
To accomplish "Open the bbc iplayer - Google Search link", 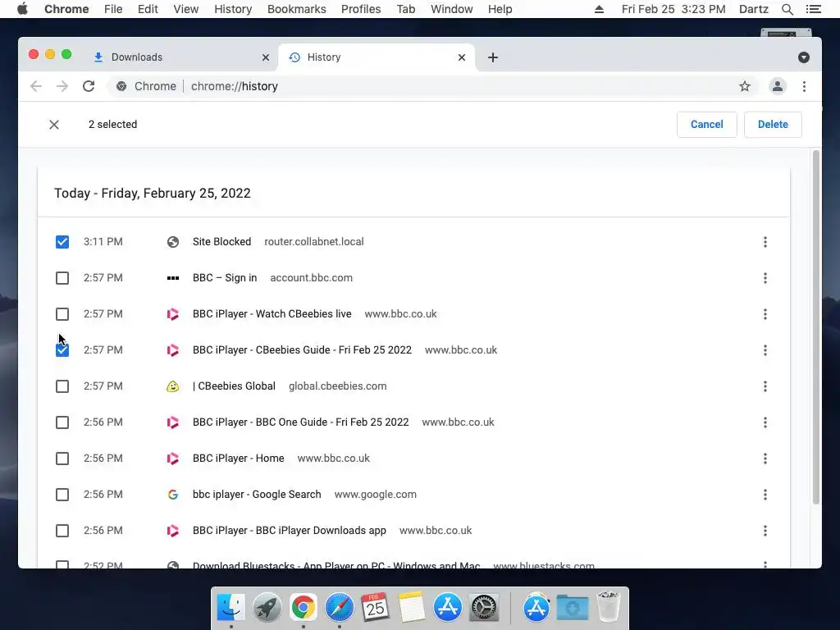I will click(257, 495).
